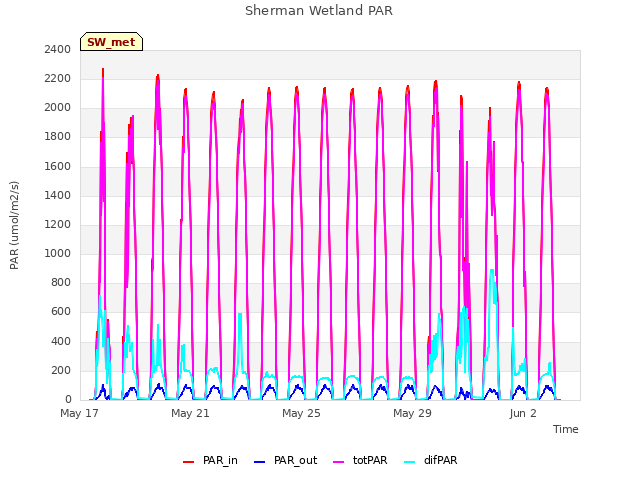
Task: Click the Jun 2 x-axis tick label
Action: pos(523,413)
